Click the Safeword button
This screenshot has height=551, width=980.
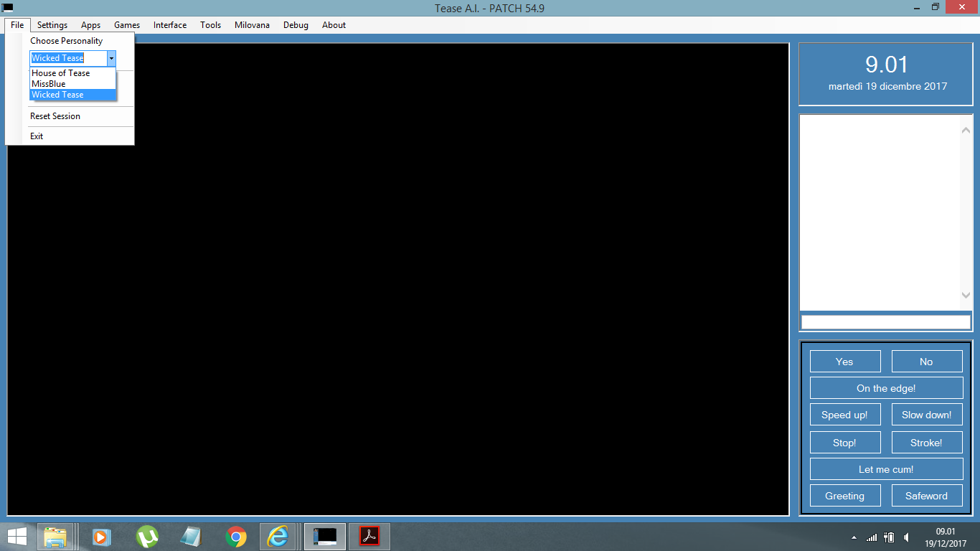pos(927,496)
